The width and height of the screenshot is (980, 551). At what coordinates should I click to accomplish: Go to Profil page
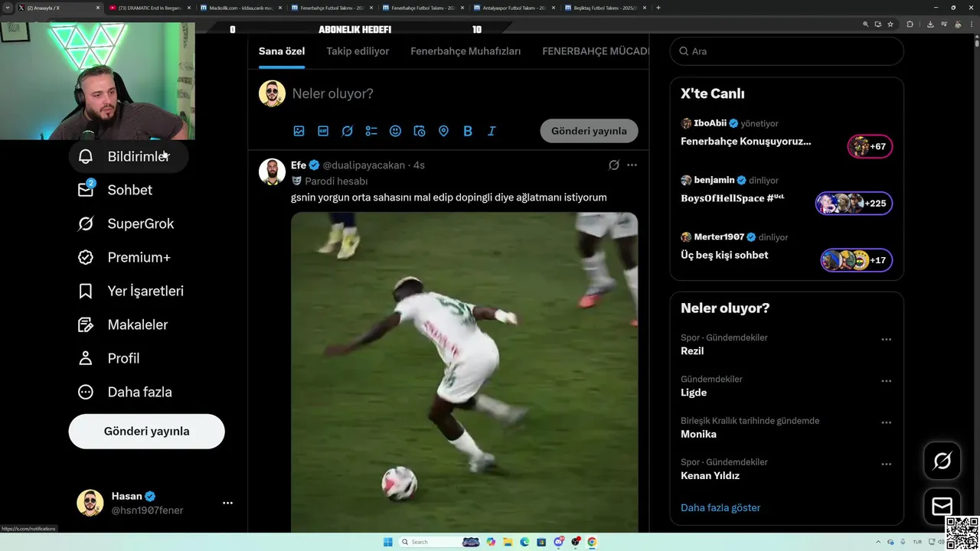[x=109, y=358]
